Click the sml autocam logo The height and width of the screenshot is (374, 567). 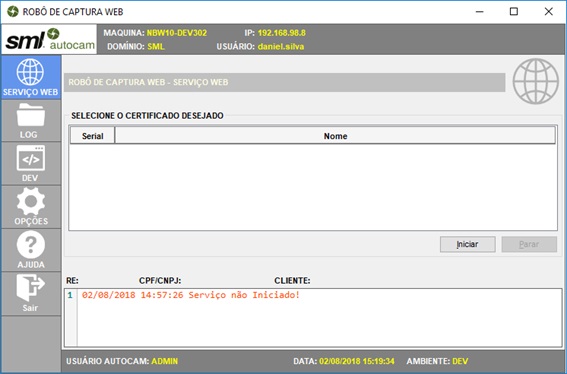tap(49, 39)
